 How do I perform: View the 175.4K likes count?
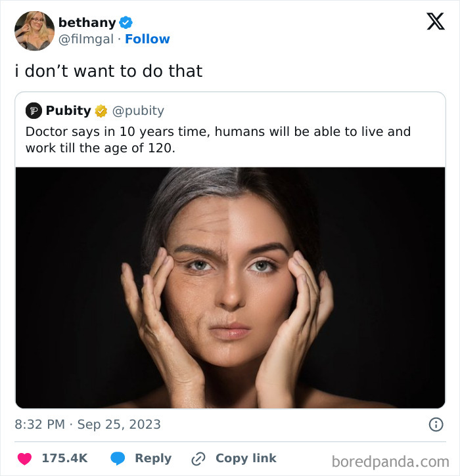pos(64,458)
